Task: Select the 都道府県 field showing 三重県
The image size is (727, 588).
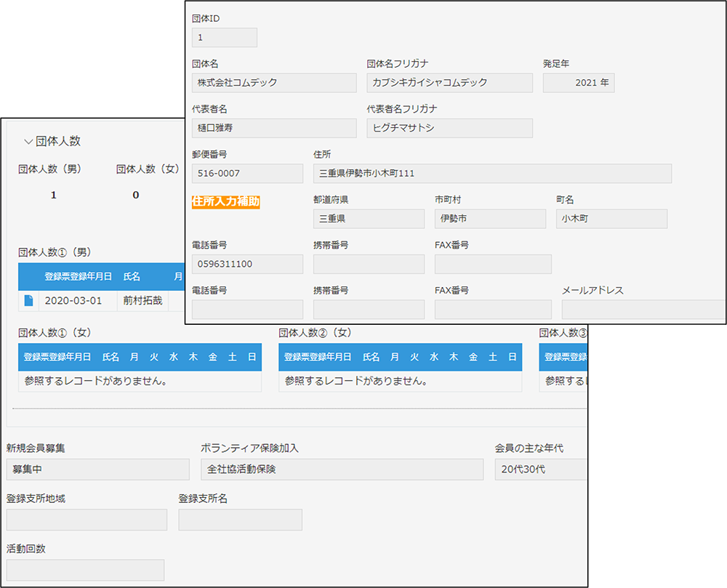Action: pyautogui.click(x=369, y=219)
